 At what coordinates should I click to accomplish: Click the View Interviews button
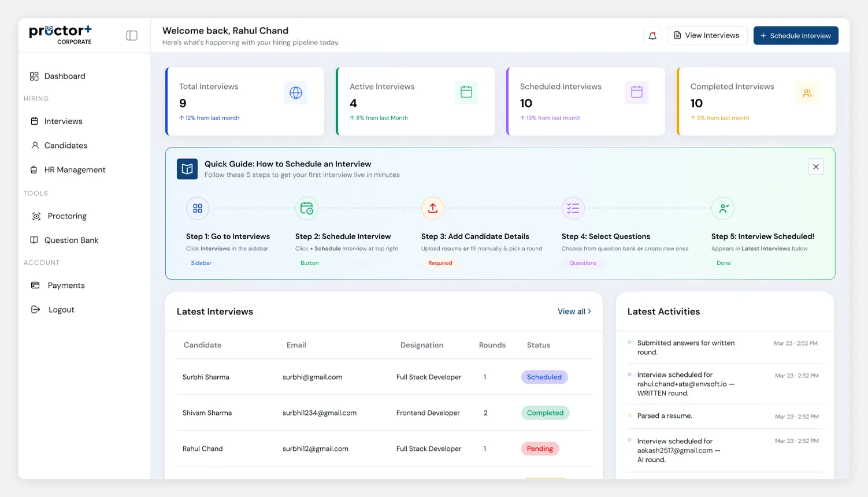click(707, 35)
